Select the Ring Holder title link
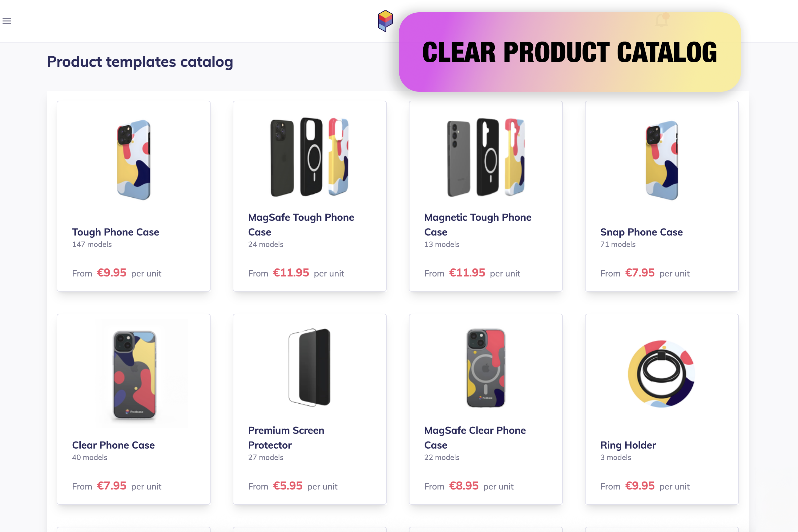This screenshot has width=798, height=532. [x=628, y=445]
